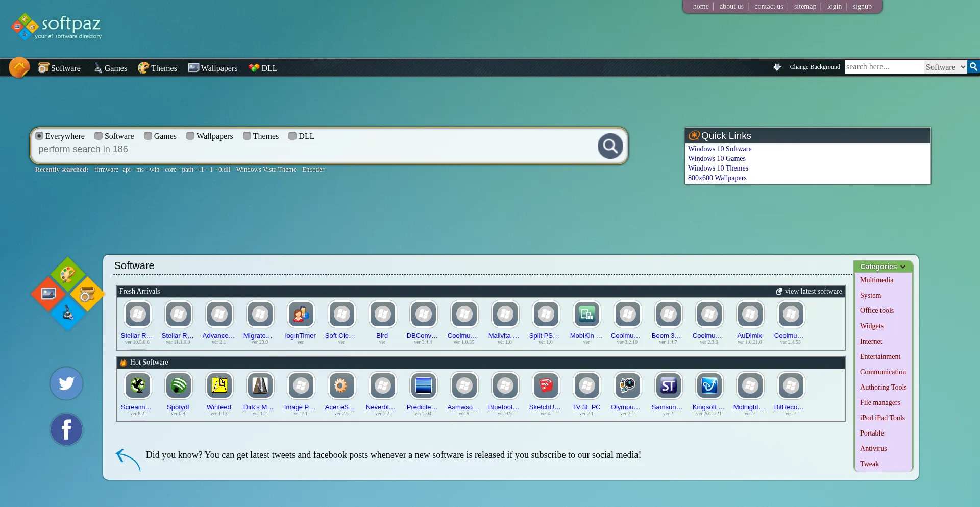The height and width of the screenshot is (507, 980).
Task: Select the Everywhere radio option
Action: 39,136
